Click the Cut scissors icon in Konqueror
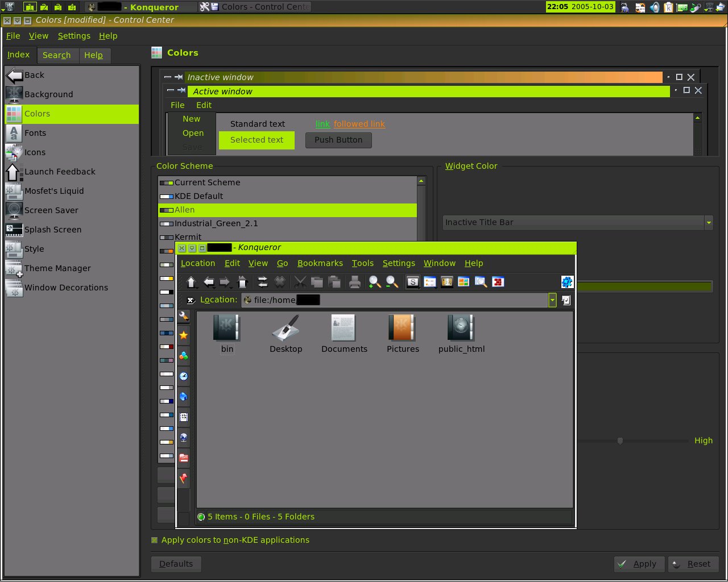 [x=300, y=282]
